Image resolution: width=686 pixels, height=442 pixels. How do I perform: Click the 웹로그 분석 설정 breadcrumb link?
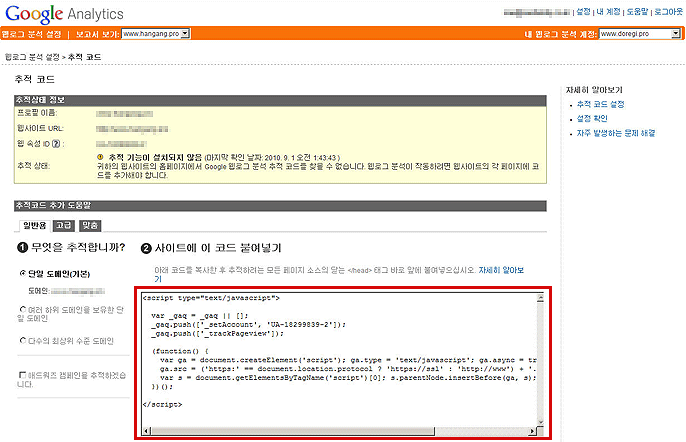(x=32, y=57)
